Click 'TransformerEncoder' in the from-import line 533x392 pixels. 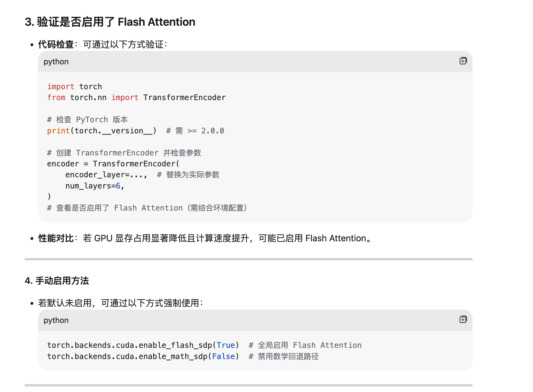pos(184,98)
